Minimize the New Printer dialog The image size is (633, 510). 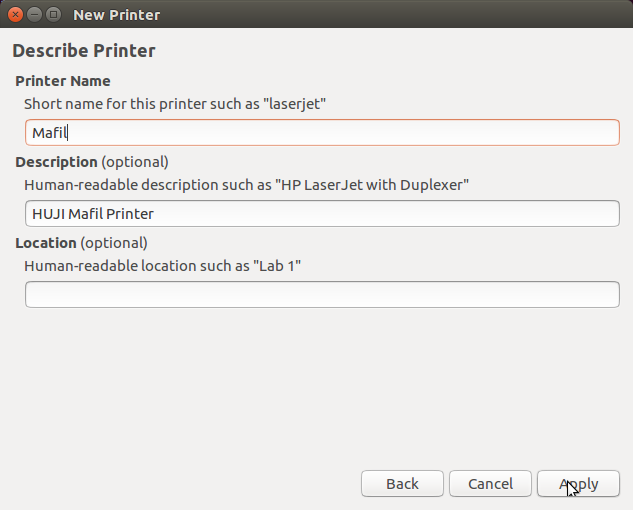tap(34, 15)
